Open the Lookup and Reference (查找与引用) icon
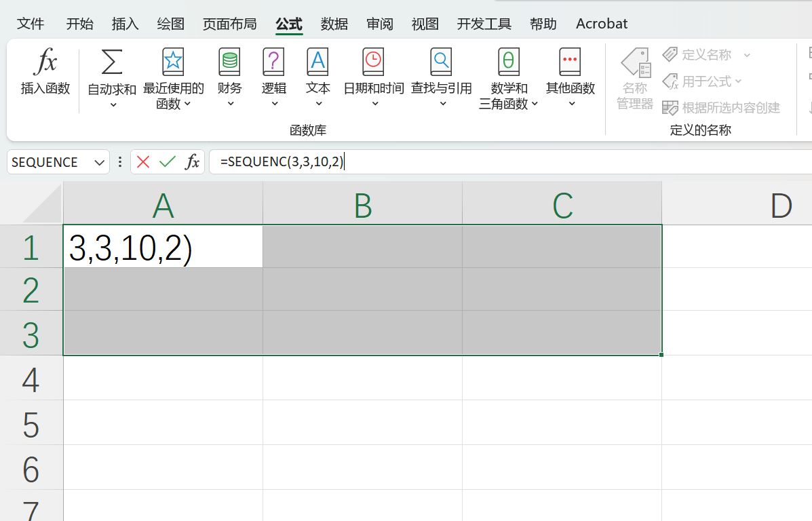The height and width of the screenshot is (521, 812). point(441,62)
